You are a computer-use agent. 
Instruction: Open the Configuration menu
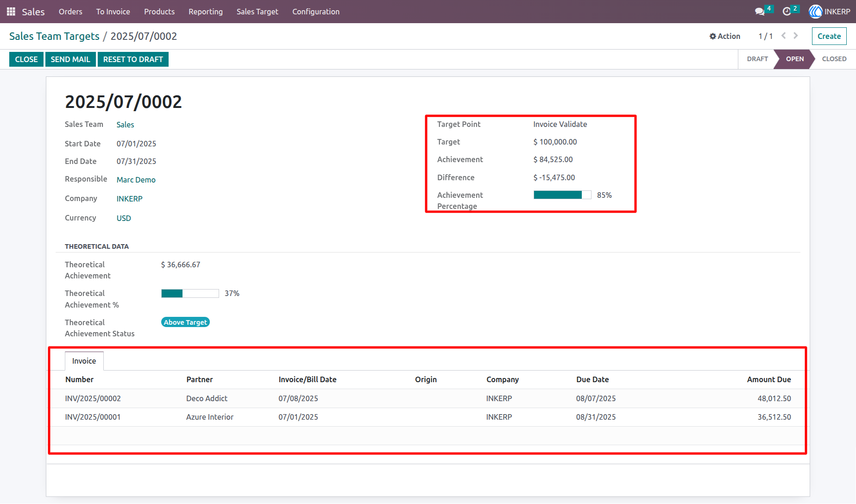click(x=316, y=12)
